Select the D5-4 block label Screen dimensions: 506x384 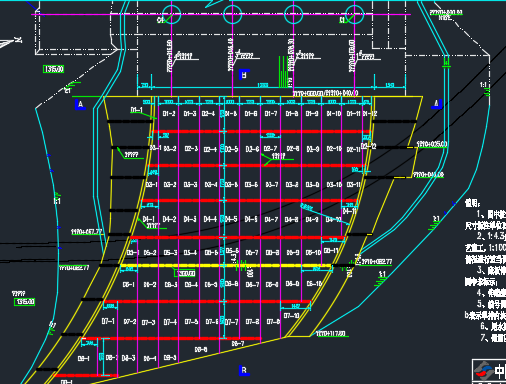coord(190,253)
